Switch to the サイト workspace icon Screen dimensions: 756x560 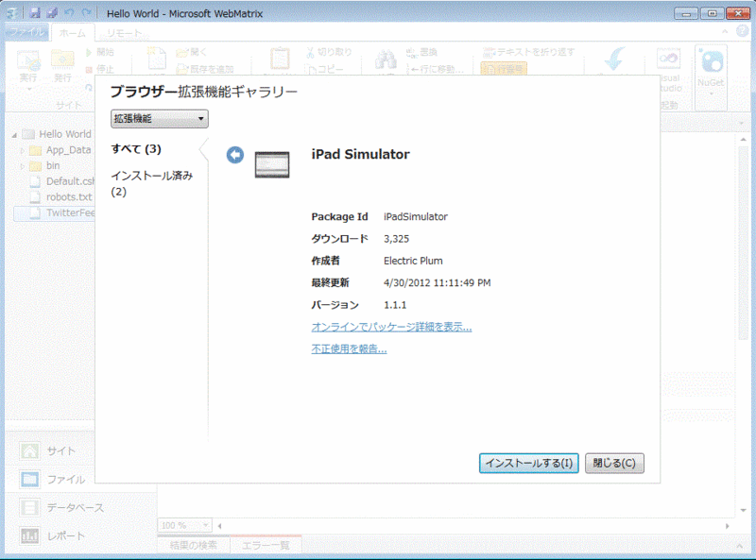28,451
